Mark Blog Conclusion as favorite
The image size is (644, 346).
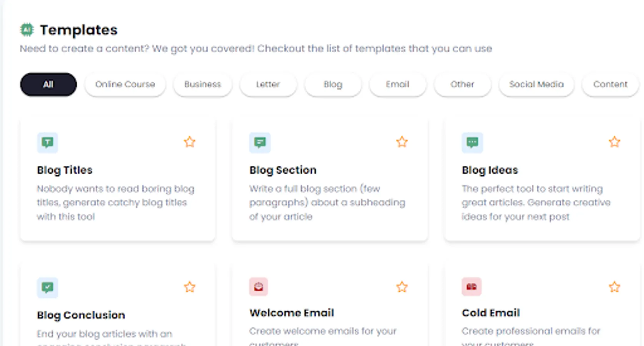pos(189,287)
